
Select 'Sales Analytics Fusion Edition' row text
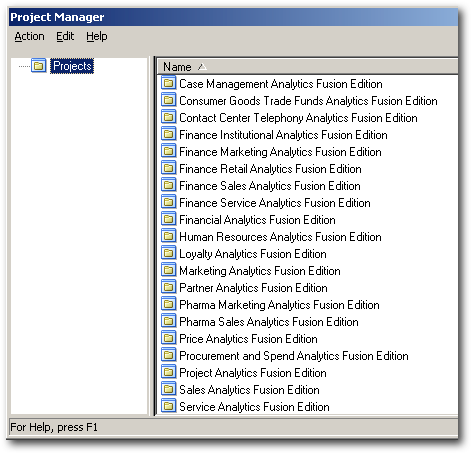pyautogui.click(x=249, y=390)
